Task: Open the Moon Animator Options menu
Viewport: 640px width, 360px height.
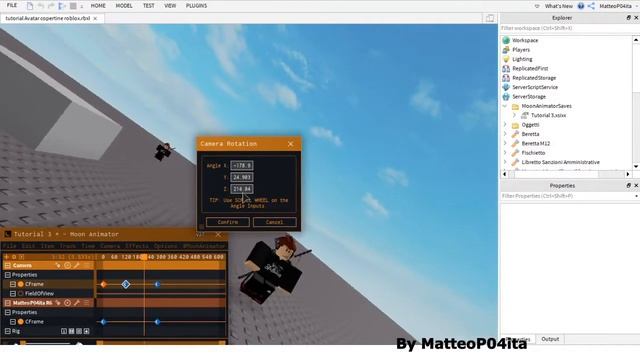Action: (165, 246)
